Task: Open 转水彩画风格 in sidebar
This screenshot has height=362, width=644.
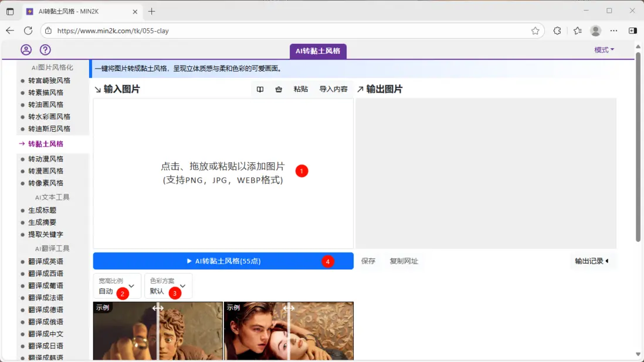Action: pos(49,117)
